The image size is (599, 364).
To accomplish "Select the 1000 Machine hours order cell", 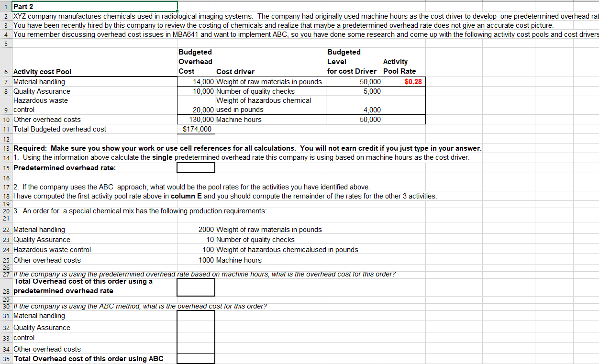I will [x=196, y=260].
